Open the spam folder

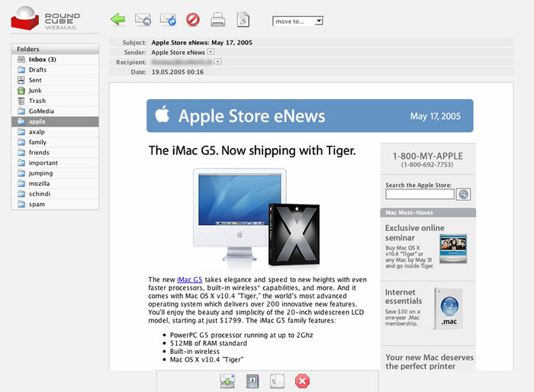coord(55,204)
